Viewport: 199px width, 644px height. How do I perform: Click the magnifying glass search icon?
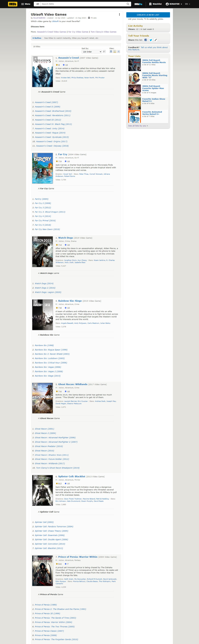pos(128,4)
